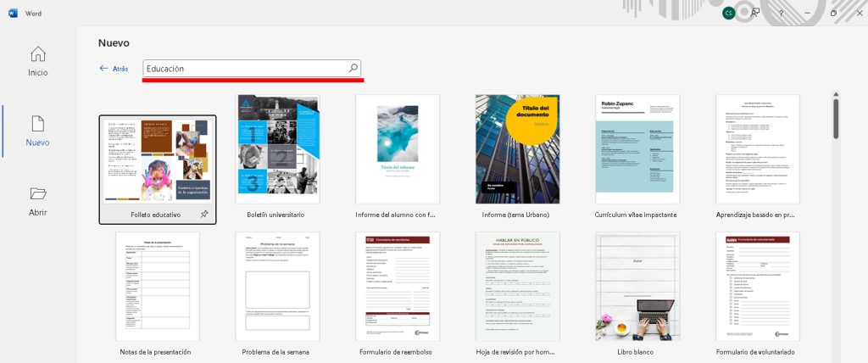868x363 pixels.
Task: Open the account profile CS avatar
Action: click(728, 13)
